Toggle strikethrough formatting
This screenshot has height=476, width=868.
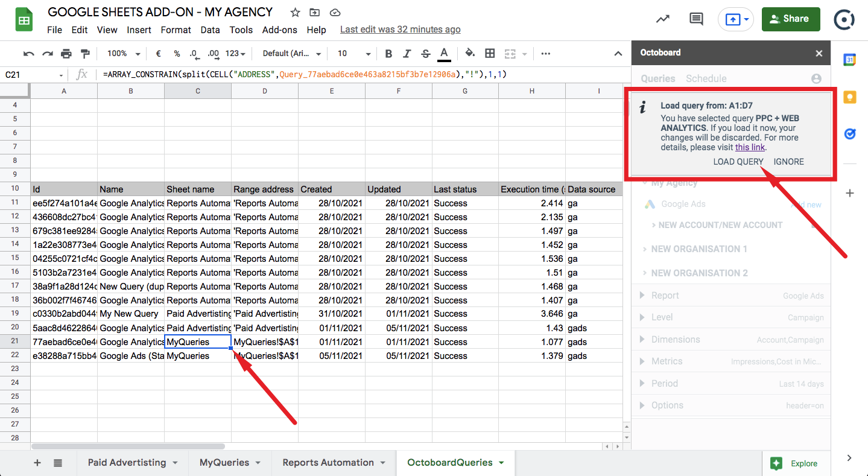[426, 54]
